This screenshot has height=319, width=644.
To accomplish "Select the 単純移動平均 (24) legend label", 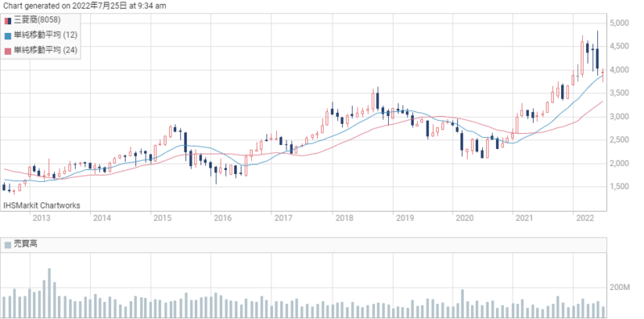I will point(45,50).
